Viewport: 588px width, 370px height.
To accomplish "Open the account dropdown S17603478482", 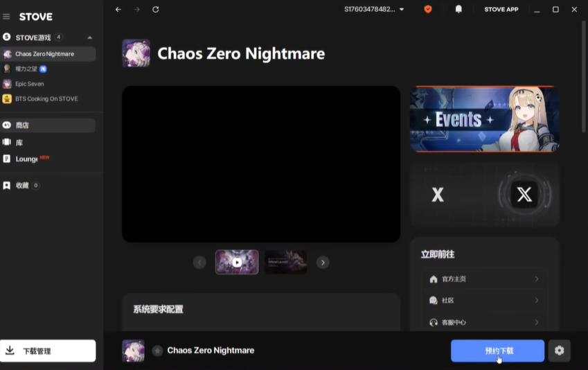I will [374, 10].
